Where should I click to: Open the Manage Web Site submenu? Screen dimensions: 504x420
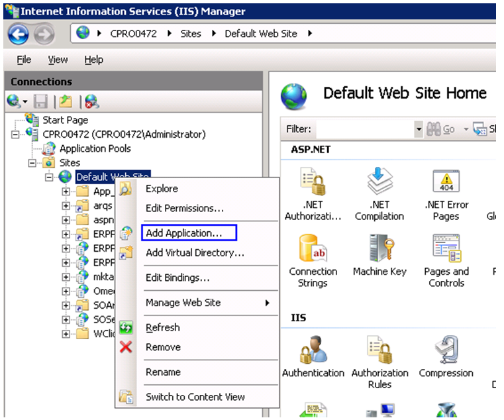click(x=207, y=303)
